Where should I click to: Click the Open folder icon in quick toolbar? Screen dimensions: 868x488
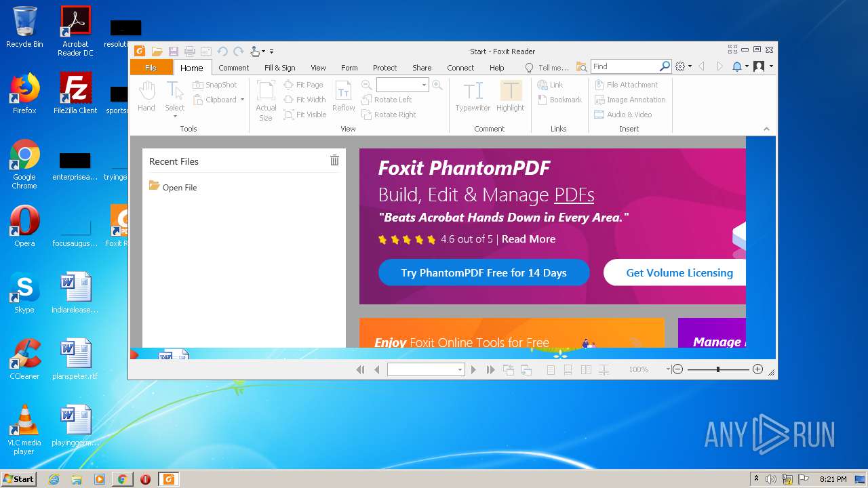pos(157,52)
